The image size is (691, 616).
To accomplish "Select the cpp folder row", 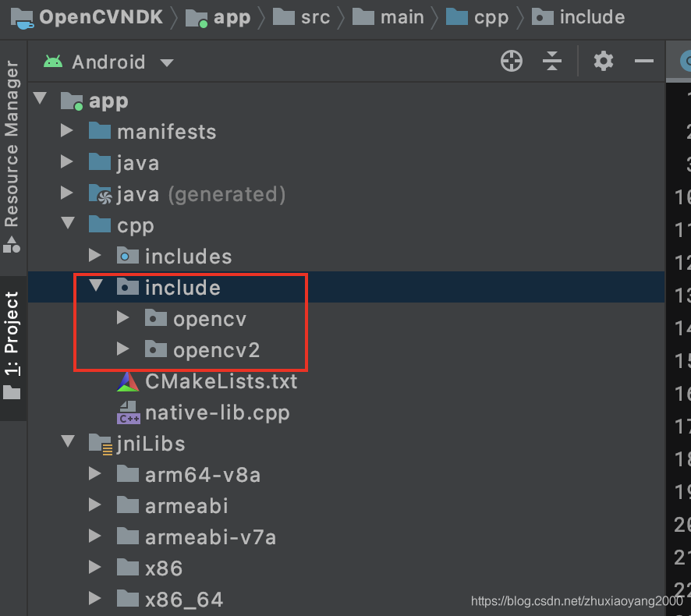I will point(346,225).
